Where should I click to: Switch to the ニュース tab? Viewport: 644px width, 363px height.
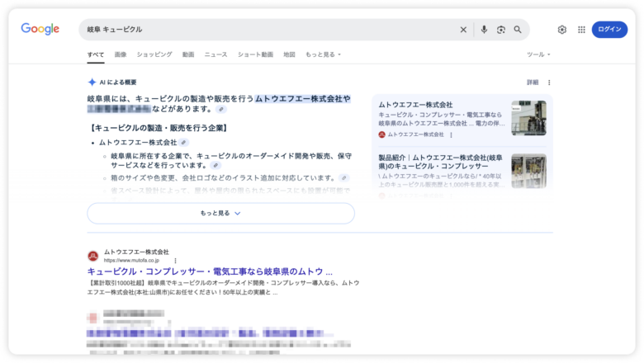click(x=216, y=54)
